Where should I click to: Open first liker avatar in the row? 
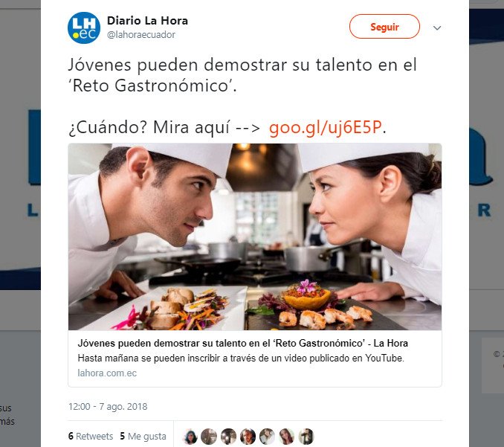point(190,437)
